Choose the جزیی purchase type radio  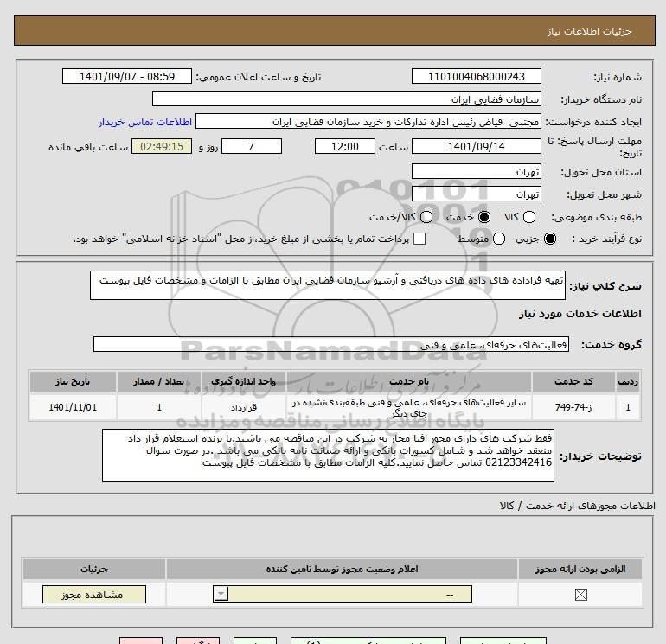[x=549, y=239]
